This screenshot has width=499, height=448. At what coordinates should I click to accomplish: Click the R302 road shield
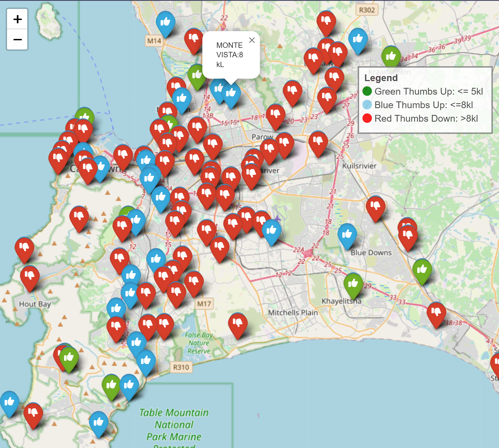tap(367, 10)
